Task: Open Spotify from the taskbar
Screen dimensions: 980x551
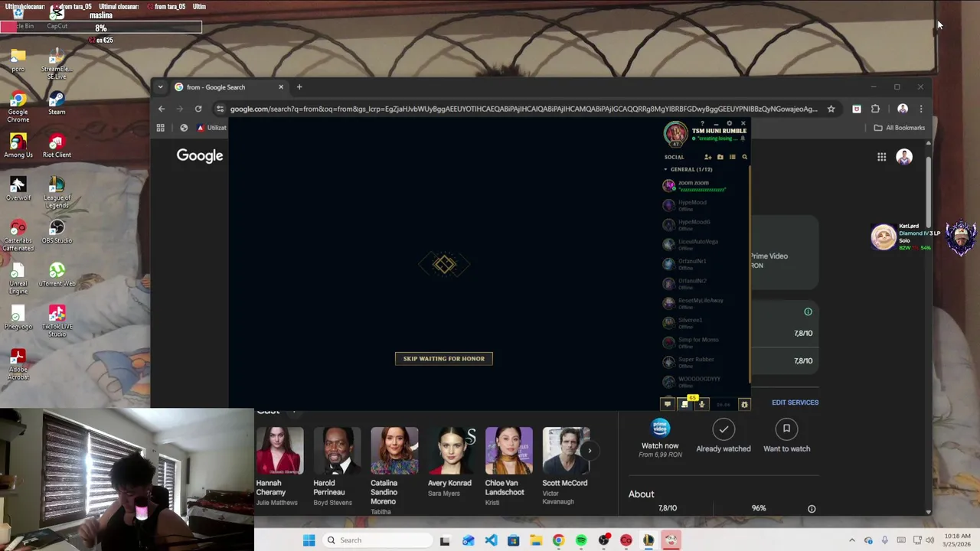Action: coord(581,540)
